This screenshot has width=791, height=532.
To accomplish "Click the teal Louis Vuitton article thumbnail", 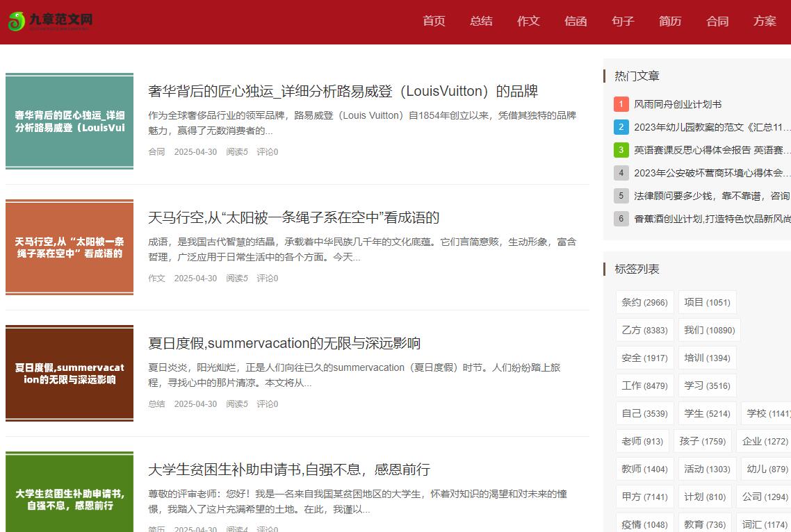I will [70, 122].
